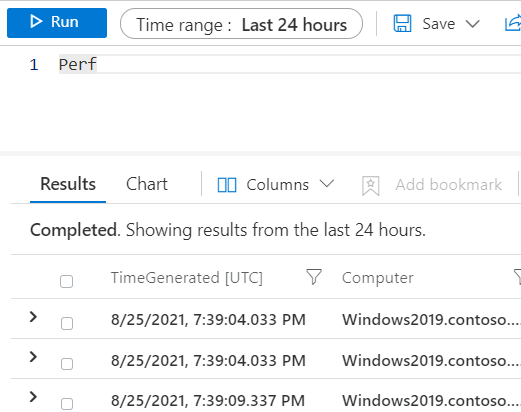
Task: Expand the 7:39:09.337 PM row chevron
Action: tap(33, 397)
